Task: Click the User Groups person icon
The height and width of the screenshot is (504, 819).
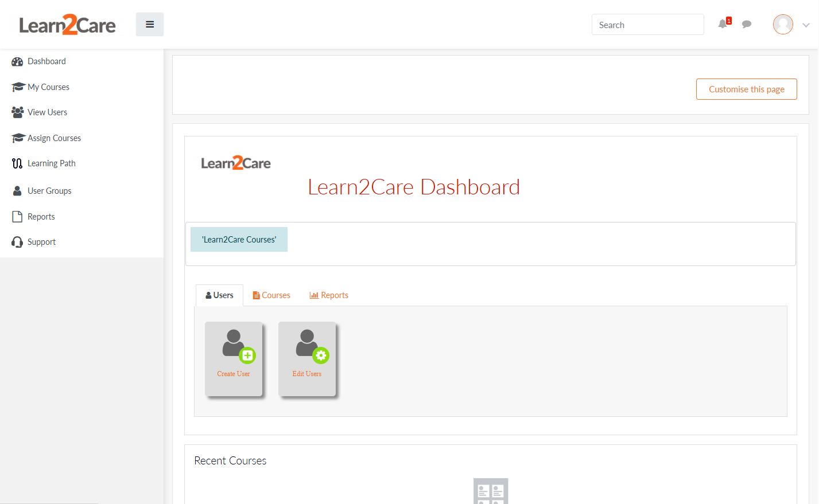Action: (17, 191)
